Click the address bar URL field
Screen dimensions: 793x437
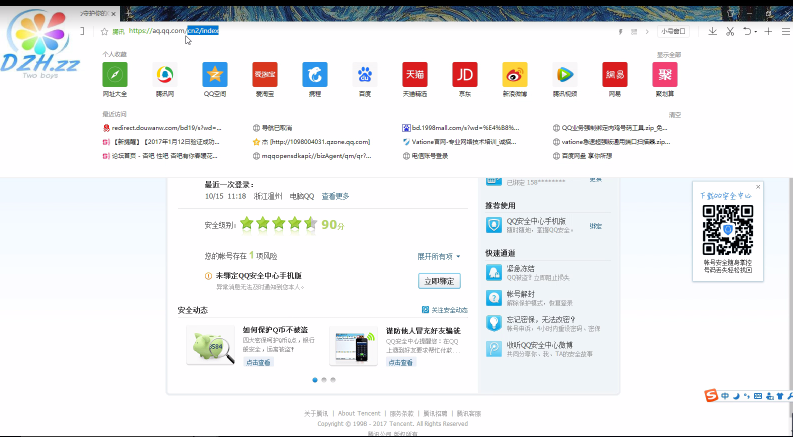(354, 31)
